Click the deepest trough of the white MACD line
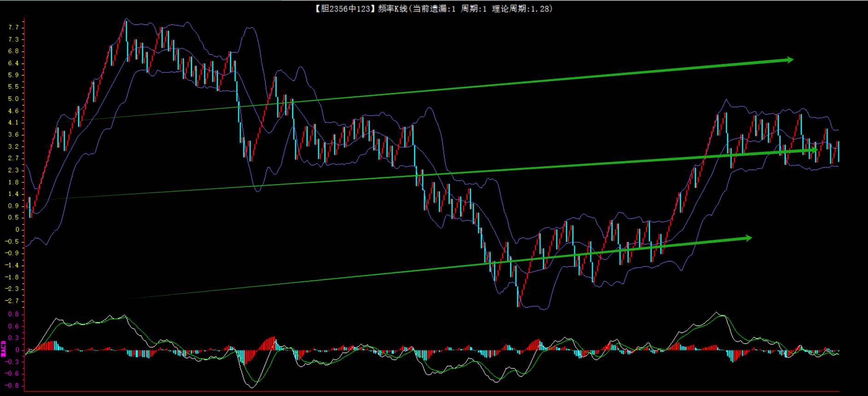Image resolution: width=868 pixels, height=396 pixels. (252, 387)
